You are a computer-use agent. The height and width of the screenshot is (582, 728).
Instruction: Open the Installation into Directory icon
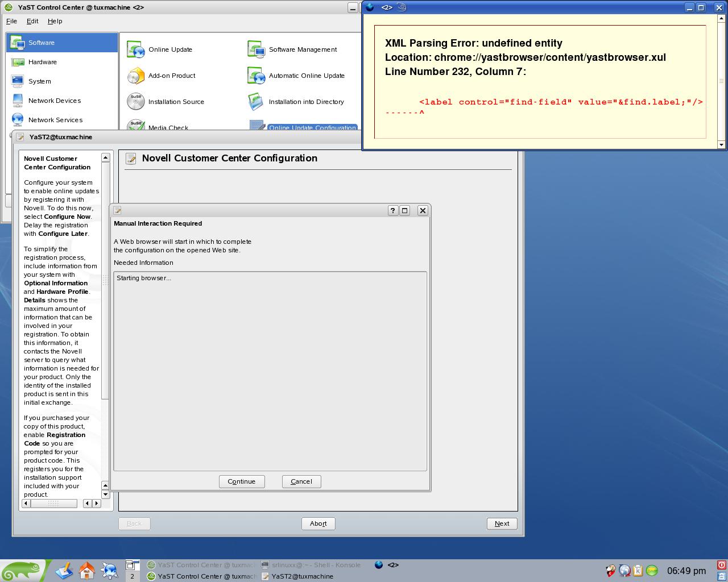257,102
